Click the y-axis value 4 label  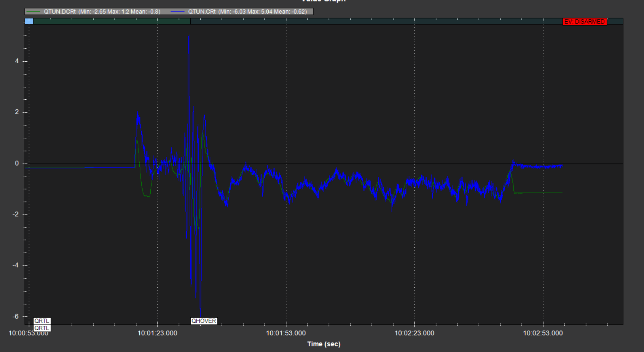tap(17, 61)
